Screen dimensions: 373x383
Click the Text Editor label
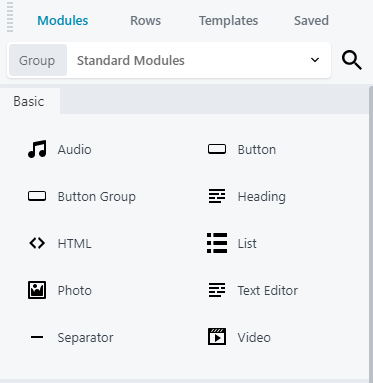268,291
